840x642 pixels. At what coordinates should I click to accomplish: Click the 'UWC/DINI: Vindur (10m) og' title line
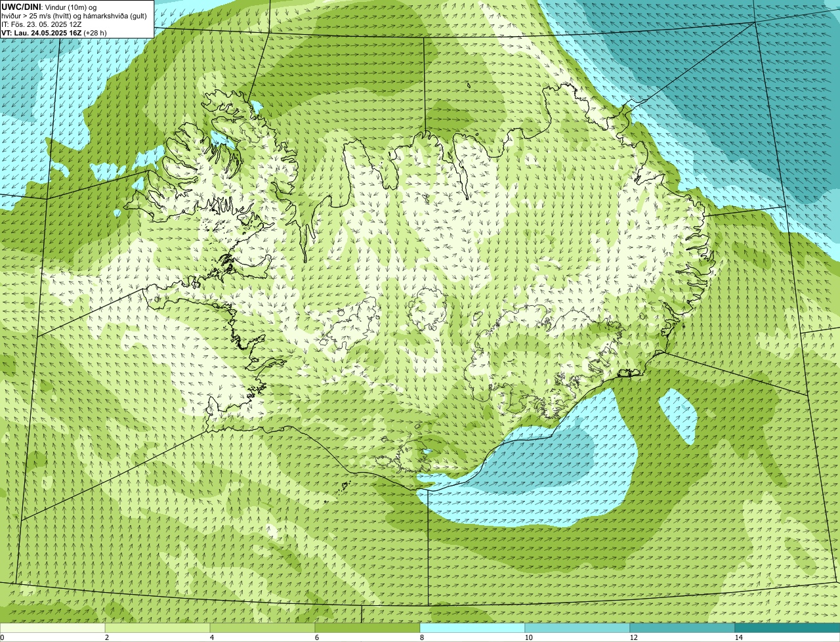[49, 7]
